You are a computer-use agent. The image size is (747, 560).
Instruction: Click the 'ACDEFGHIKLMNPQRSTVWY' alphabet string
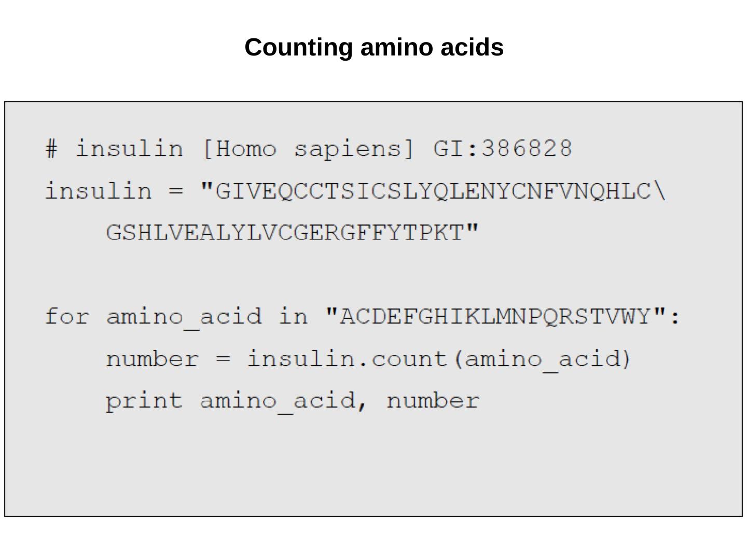click(494, 316)
